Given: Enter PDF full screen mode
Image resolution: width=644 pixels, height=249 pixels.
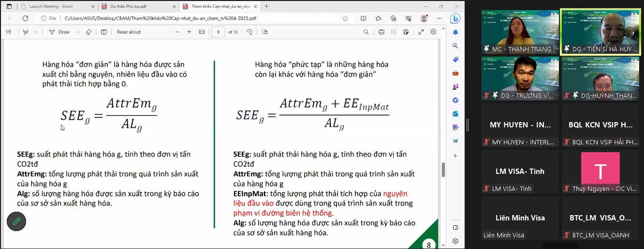Looking at the screenshot, I should click(x=421, y=32).
